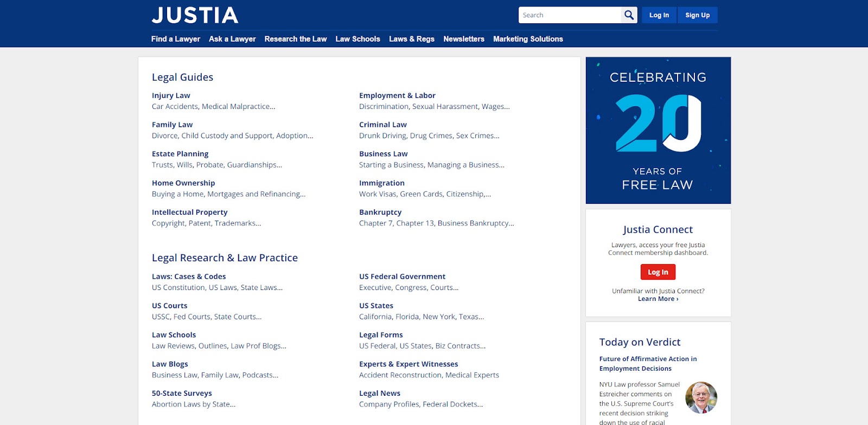Click the Federal Dockets sublink
The height and width of the screenshot is (425, 868).
[x=452, y=404]
